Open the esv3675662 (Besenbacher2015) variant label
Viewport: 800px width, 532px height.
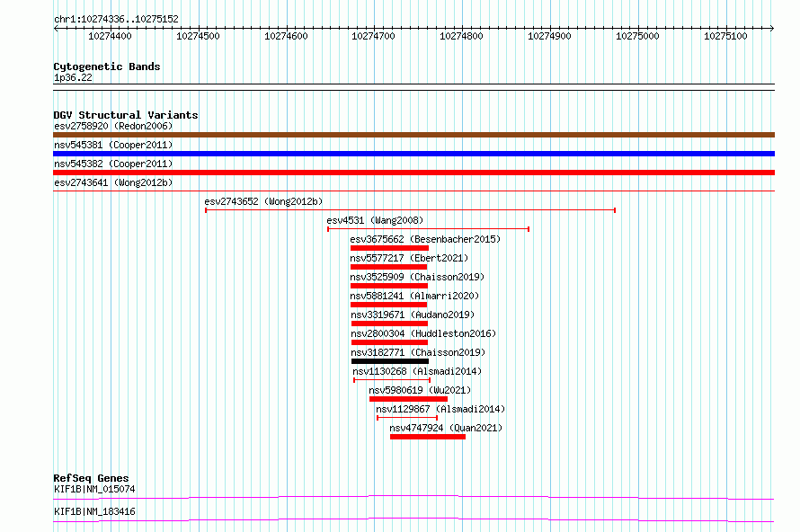(x=425, y=239)
